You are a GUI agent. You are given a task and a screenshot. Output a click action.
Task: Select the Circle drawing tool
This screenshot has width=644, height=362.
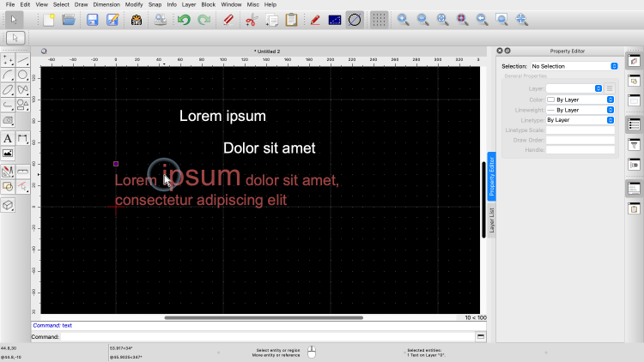click(x=23, y=75)
